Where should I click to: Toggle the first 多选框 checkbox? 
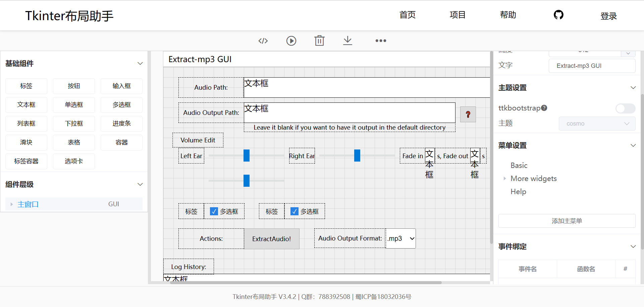click(214, 211)
